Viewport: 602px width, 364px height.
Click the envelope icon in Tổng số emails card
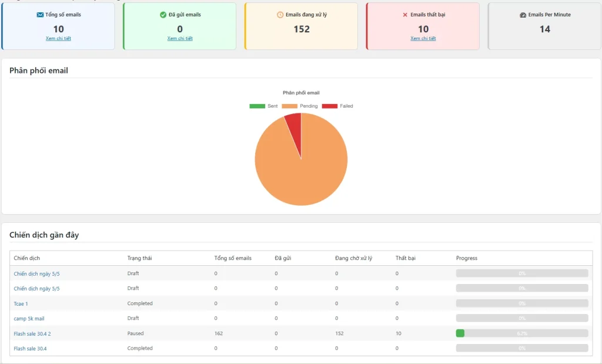pos(40,15)
